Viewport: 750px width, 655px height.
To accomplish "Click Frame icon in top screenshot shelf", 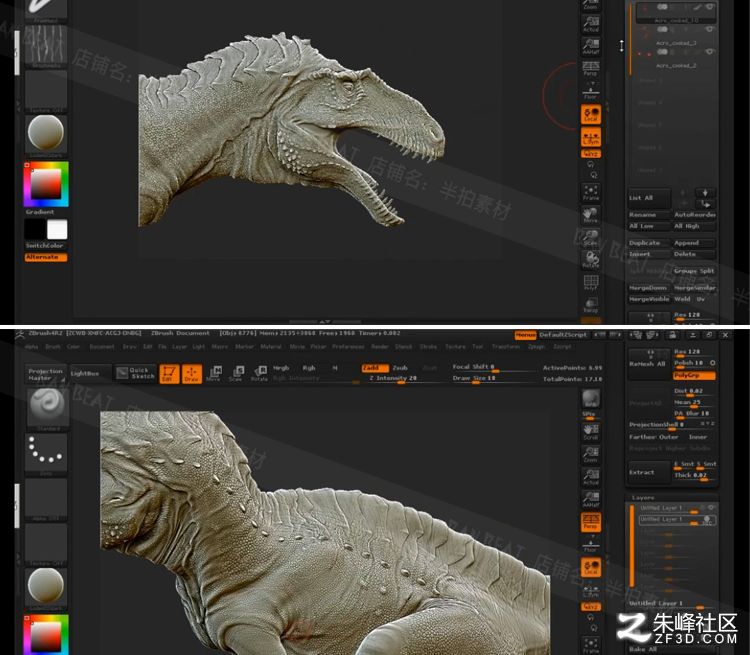I will point(591,192).
